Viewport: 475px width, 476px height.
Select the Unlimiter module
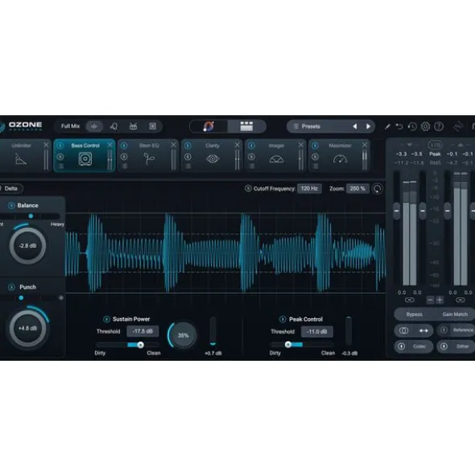click(x=21, y=159)
